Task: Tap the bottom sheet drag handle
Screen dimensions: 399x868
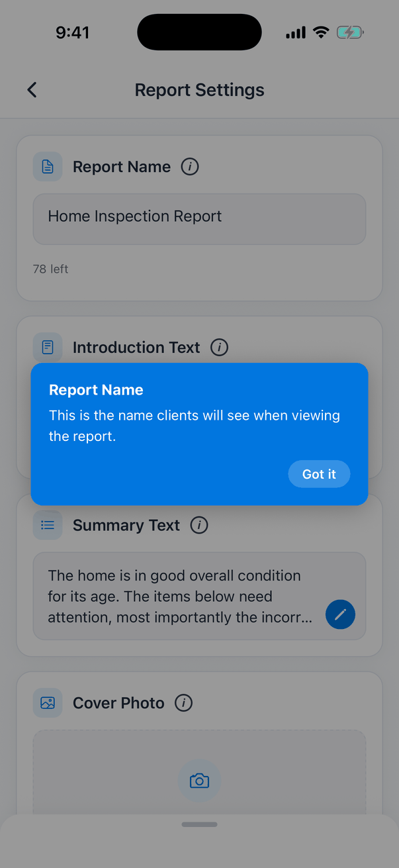Action: click(199, 824)
